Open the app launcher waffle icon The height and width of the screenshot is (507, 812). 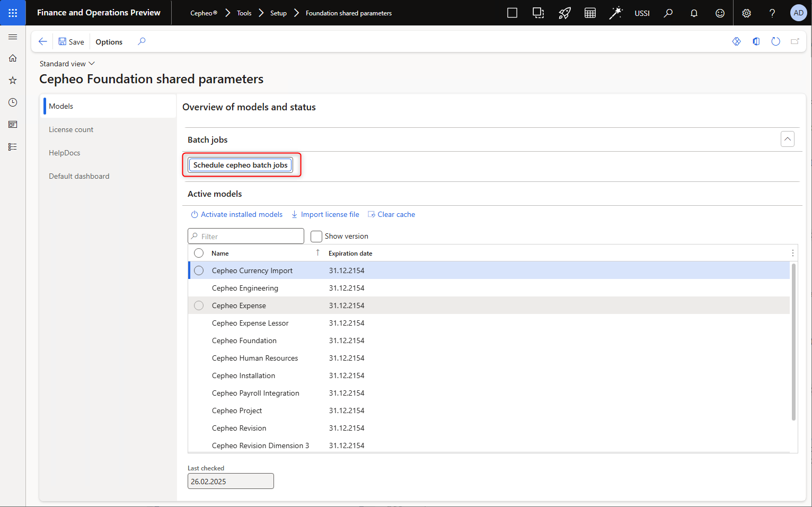tap(13, 13)
